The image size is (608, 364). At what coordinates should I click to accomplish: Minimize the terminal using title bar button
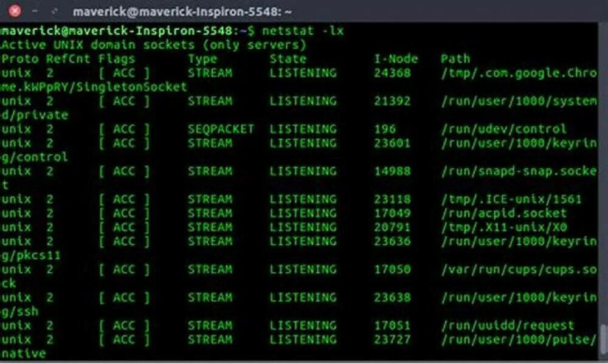pyautogui.click(x=35, y=11)
